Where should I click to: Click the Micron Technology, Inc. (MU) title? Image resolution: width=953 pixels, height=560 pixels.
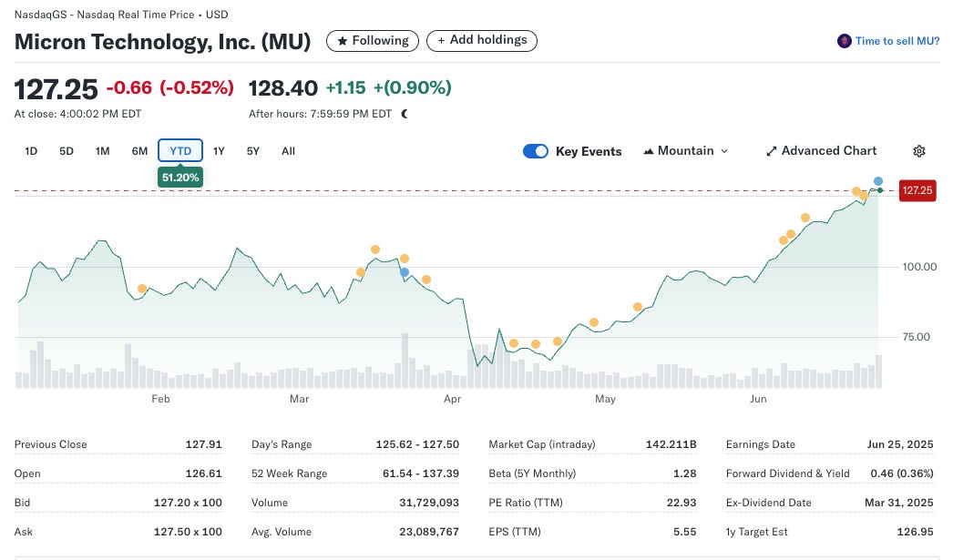click(162, 42)
